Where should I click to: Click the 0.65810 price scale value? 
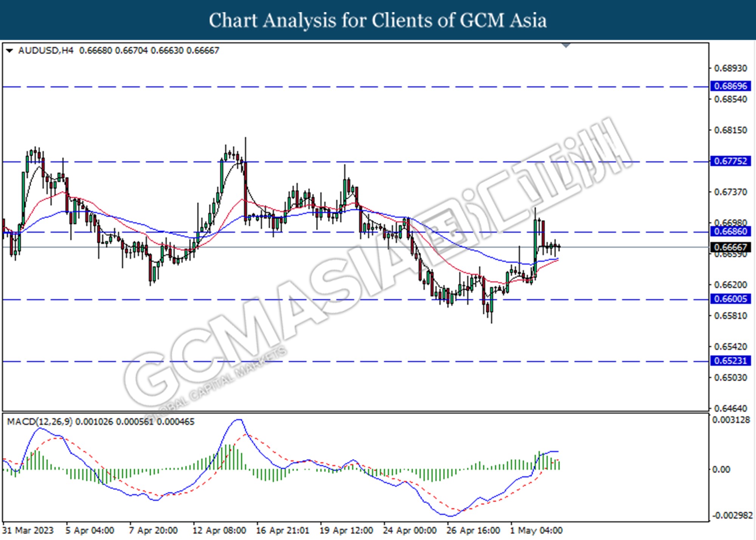pyautogui.click(x=730, y=316)
